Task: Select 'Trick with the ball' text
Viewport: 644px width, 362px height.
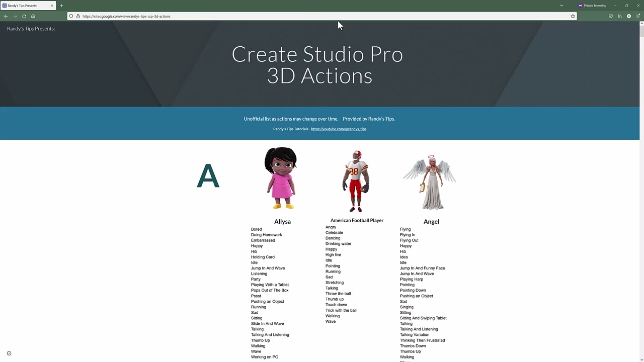Action: click(341, 310)
